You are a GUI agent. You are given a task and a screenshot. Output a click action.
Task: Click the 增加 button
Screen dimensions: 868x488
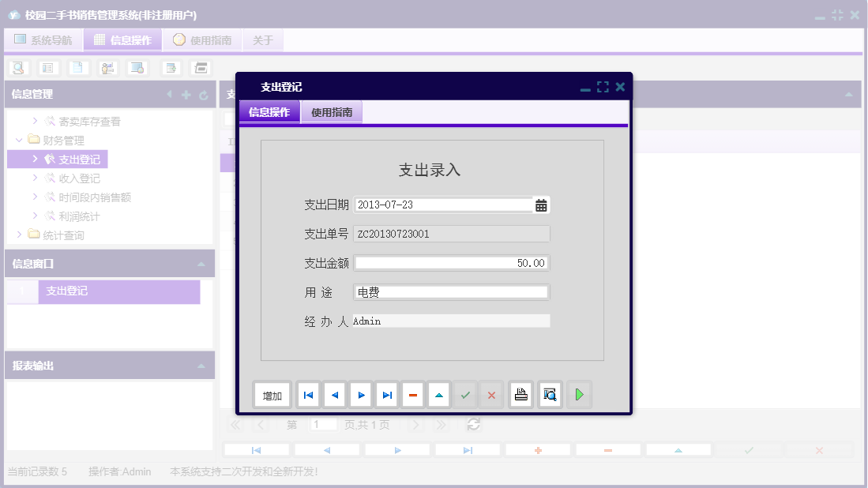click(272, 394)
